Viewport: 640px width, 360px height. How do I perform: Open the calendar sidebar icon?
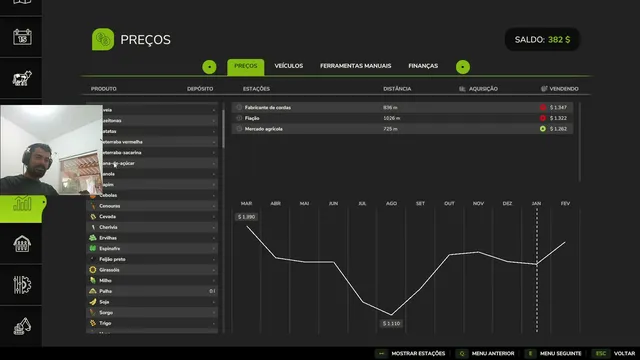click(x=22, y=37)
